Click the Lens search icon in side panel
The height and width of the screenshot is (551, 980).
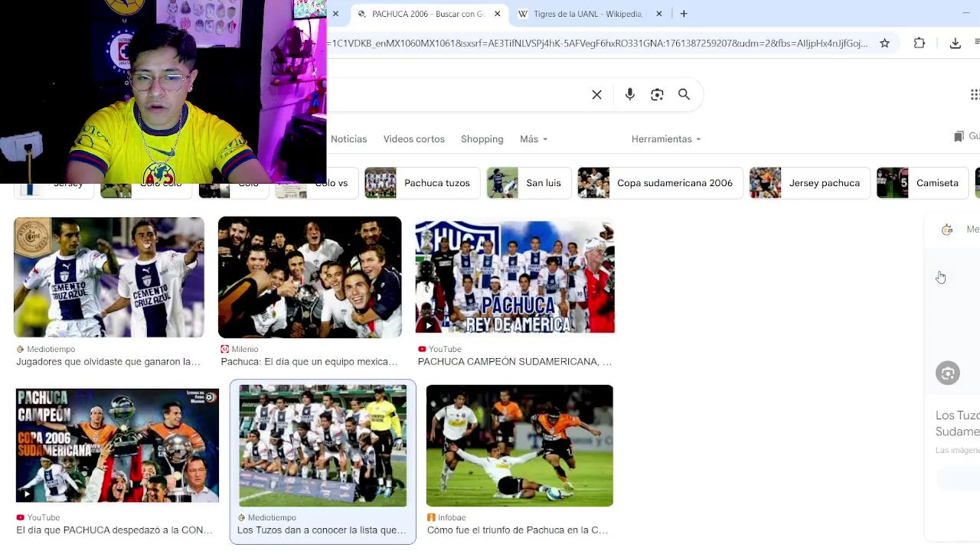(948, 373)
